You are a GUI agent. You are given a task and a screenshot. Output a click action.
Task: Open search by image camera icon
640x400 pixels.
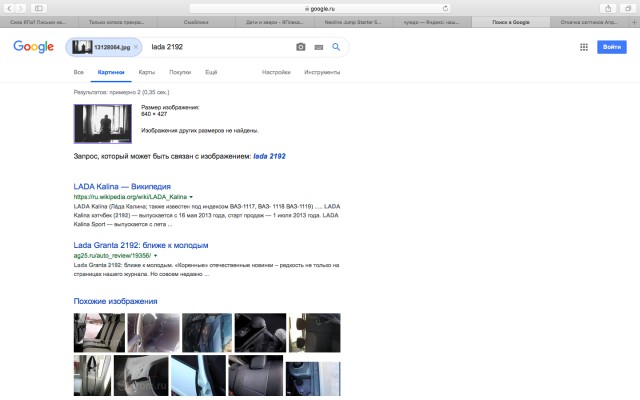[x=301, y=47]
